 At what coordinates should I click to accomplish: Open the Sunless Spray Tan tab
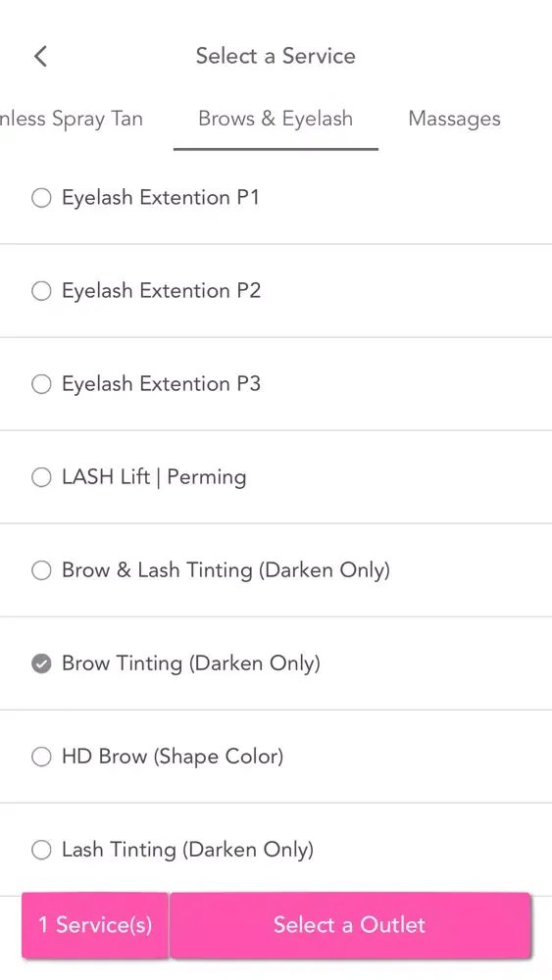72,119
